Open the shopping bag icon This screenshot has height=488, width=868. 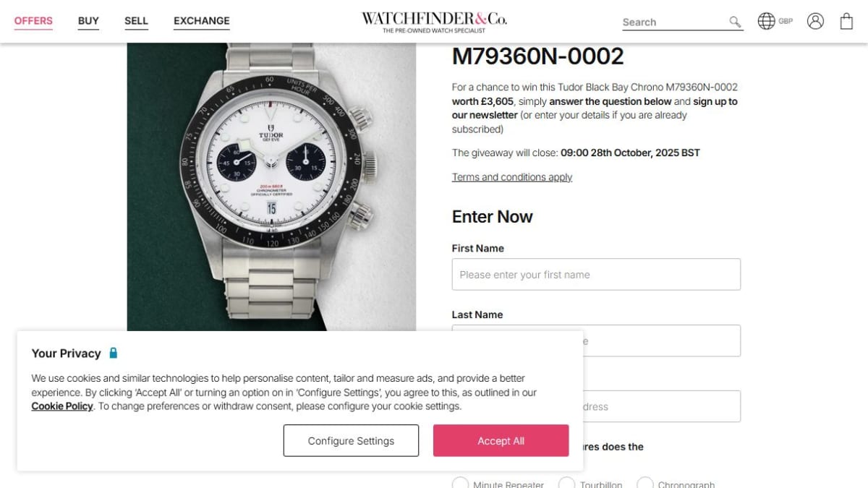(846, 21)
